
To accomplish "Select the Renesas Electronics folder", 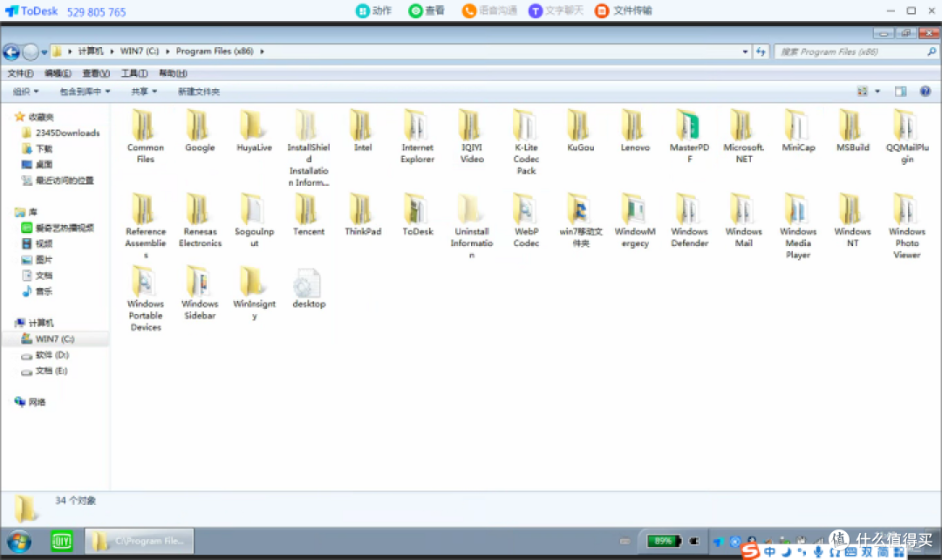I will click(x=200, y=221).
